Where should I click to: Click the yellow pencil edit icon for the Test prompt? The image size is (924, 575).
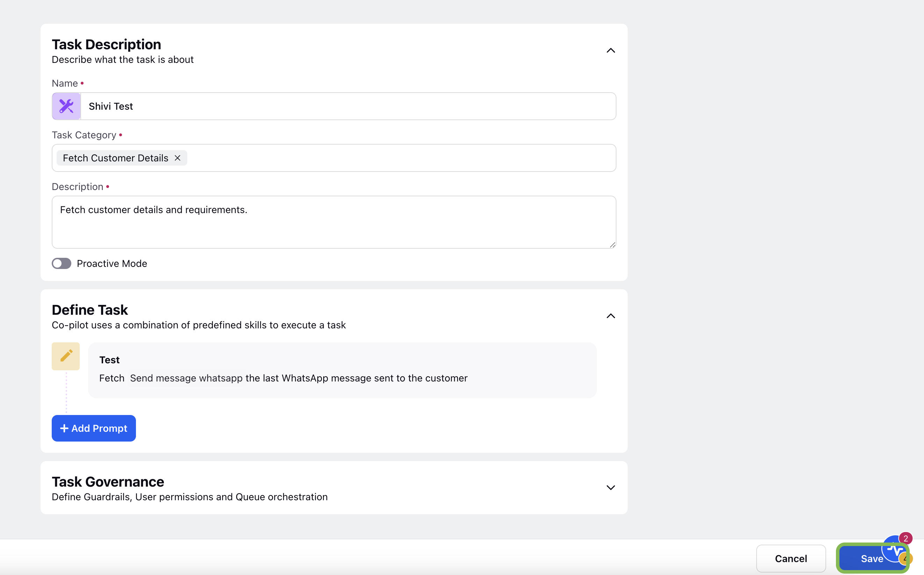pos(66,356)
